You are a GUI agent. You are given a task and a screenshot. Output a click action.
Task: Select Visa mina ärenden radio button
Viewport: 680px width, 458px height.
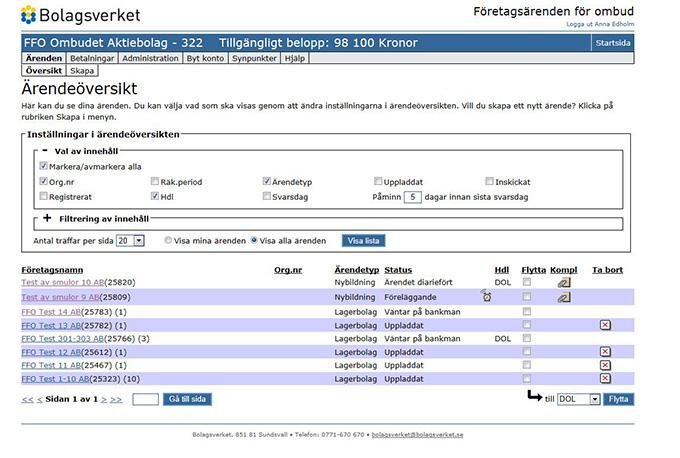pos(168,240)
